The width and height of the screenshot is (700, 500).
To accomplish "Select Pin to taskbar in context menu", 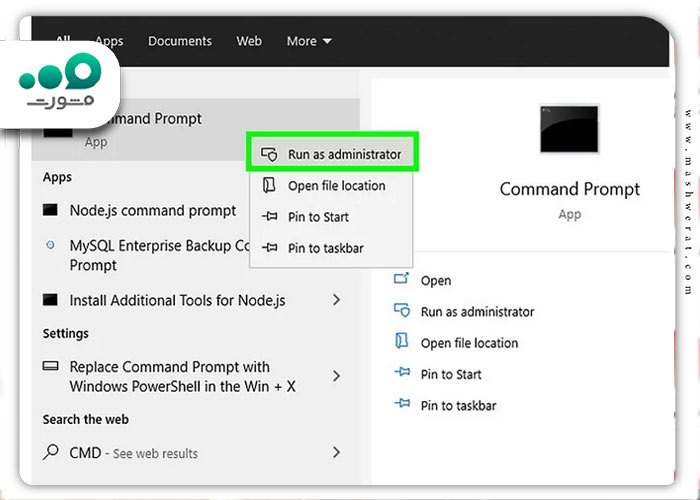I will pos(332,248).
